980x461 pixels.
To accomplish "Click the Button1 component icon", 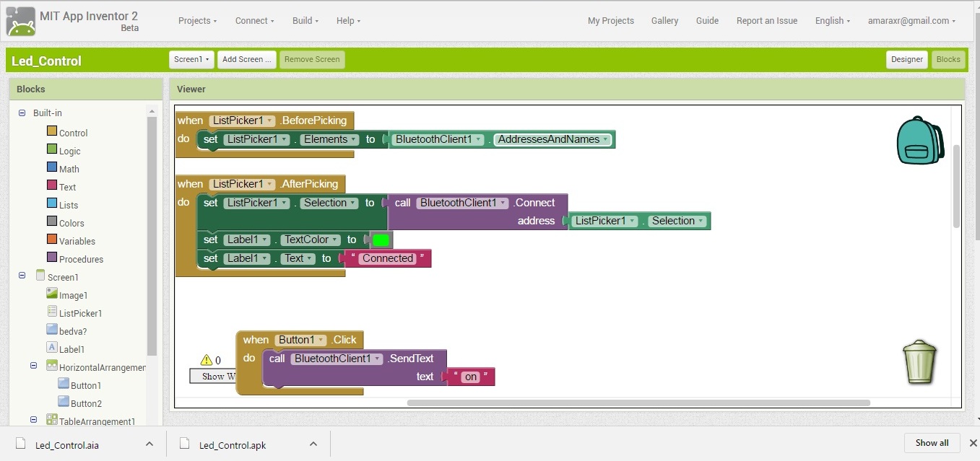I will (64, 384).
